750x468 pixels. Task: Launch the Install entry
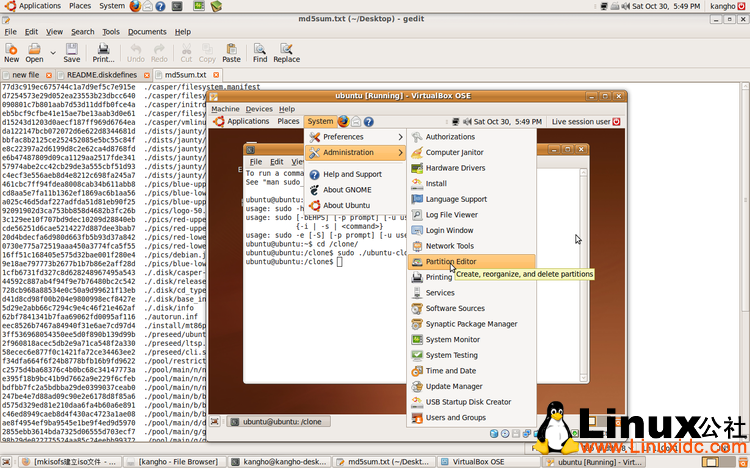(472, 184)
